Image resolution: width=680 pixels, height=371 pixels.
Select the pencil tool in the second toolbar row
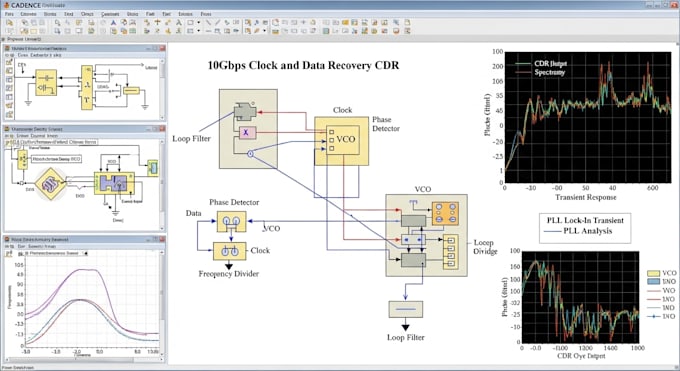point(257,31)
